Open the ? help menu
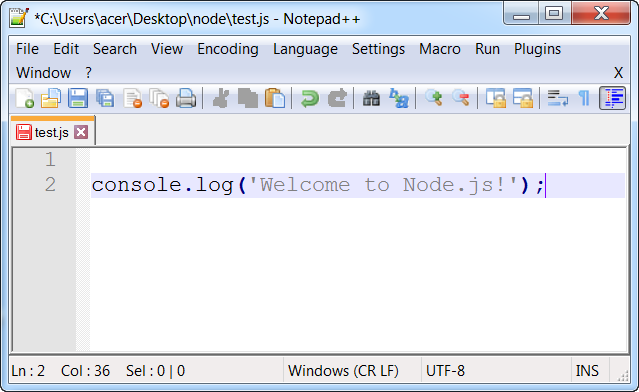The width and height of the screenshot is (639, 392). pyautogui.click(x=88, y=73)
